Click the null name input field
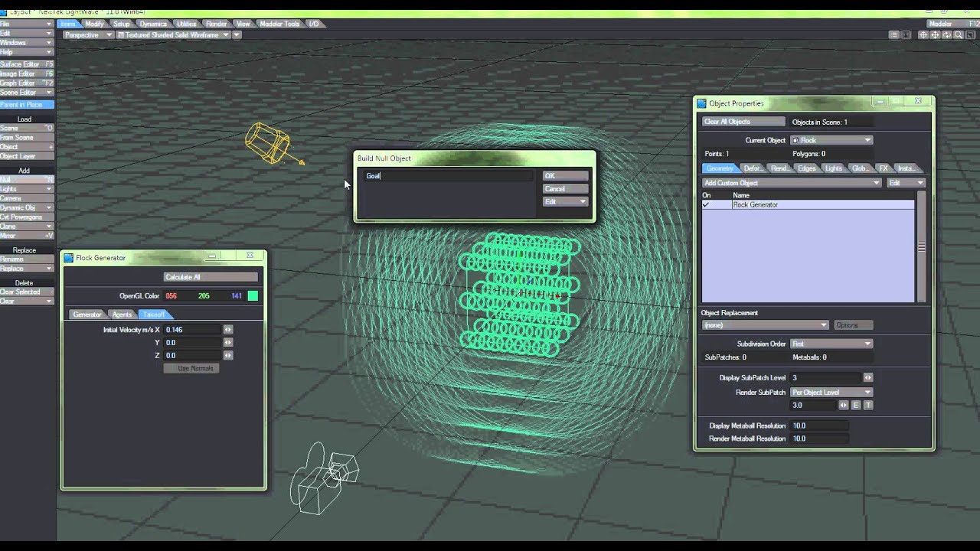The image size is (980, 551). click(x=448, y=176)
